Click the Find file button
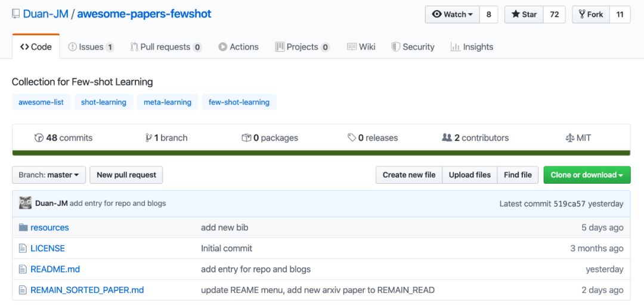Screen dimensions: 644x306 click(x=518, y=175)
